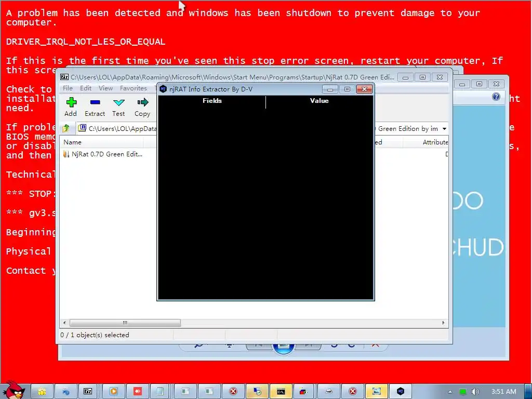Click the Value column header in njRAT Extractor
532x399 pixels.
click(x=320, y=101)
